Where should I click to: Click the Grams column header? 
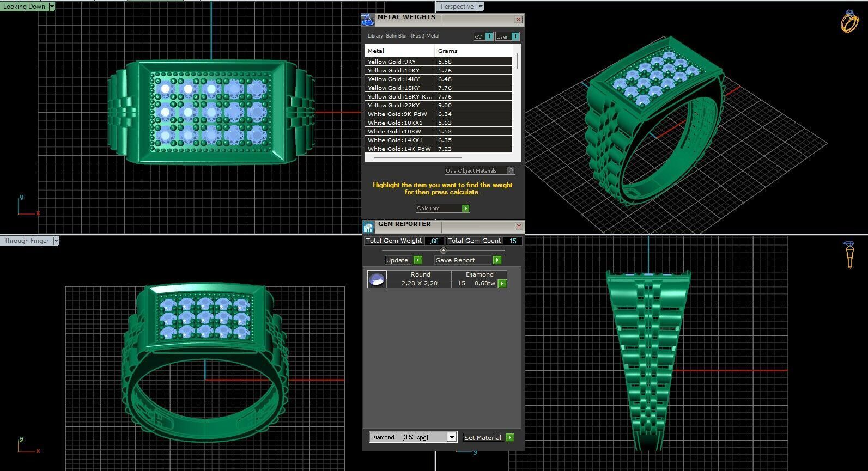click(x=474, y=51)
